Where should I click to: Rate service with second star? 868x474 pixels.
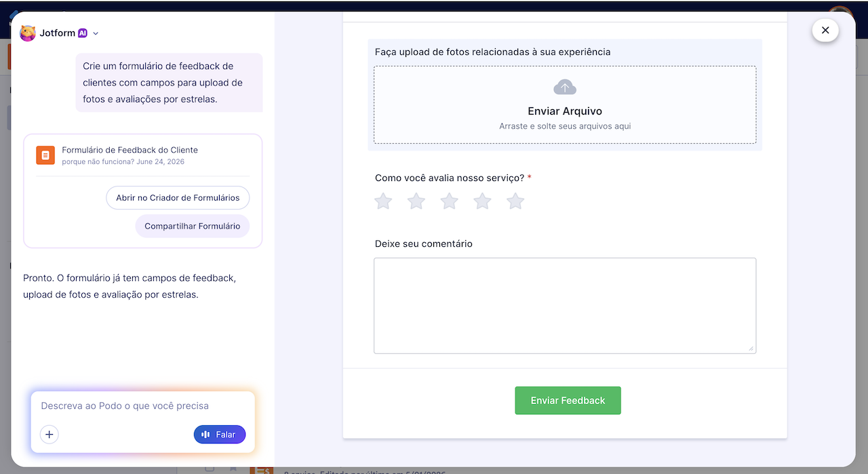point(416,201)
